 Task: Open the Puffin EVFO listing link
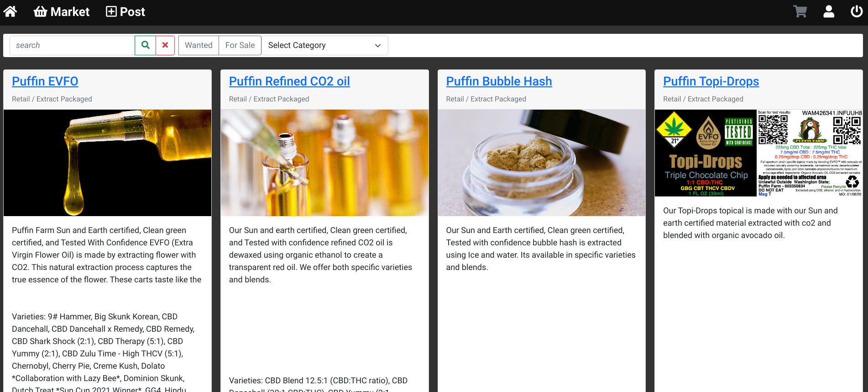(x=45, y=81)
